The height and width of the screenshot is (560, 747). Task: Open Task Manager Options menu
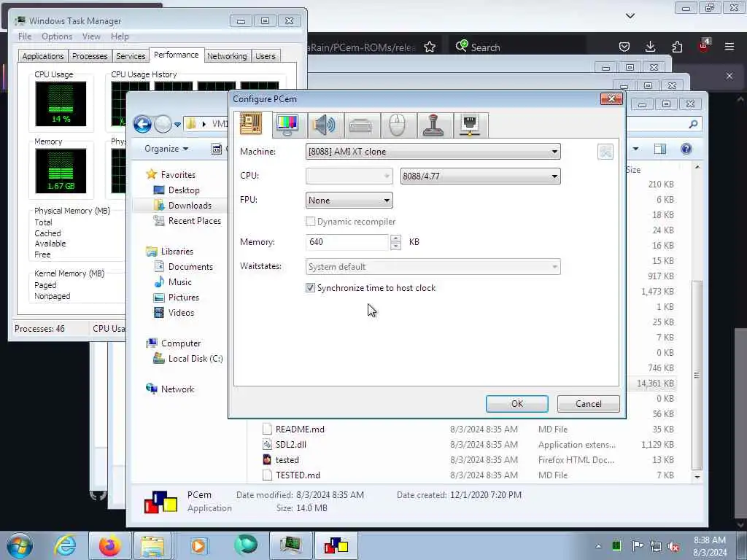57,36
